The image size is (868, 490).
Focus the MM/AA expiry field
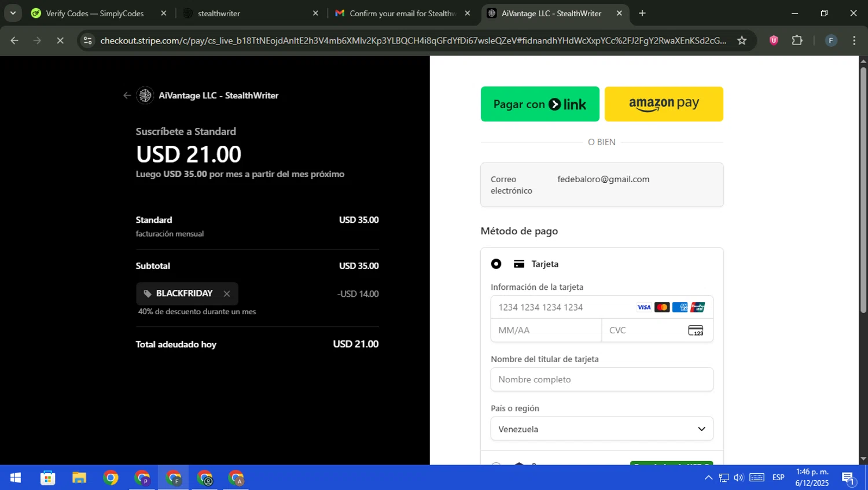click(x=546, y=330)
